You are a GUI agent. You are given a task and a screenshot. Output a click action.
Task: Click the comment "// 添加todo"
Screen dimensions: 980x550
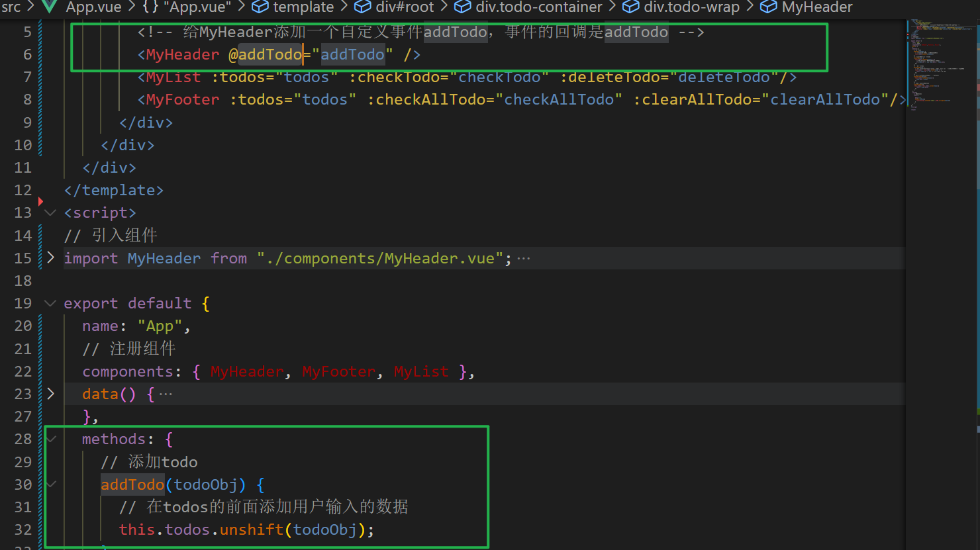click(149, 461)
